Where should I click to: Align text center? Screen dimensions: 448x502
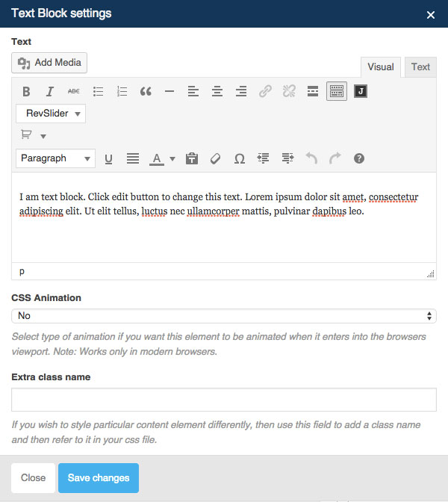[x=217, y=92]
